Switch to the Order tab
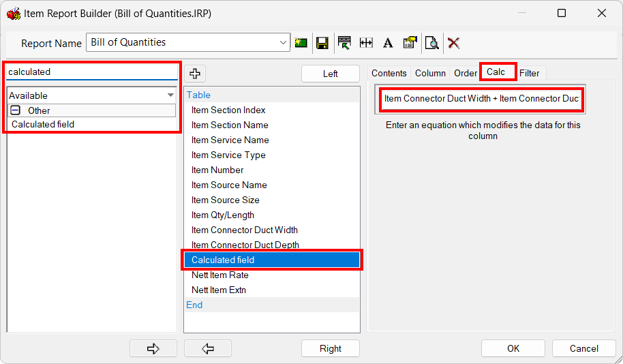Screen dimensions: 623x364 (x=466, y=73)
